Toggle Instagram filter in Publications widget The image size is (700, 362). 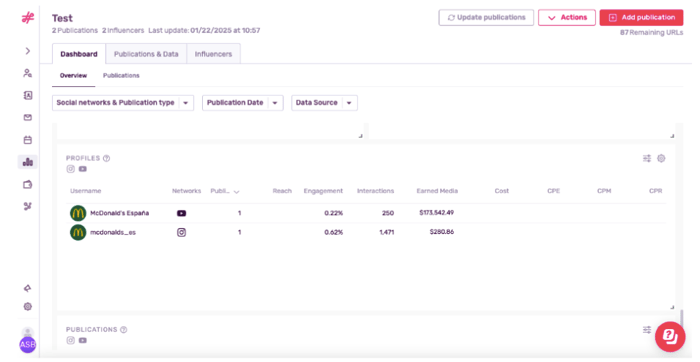click(x=71, y=340)
